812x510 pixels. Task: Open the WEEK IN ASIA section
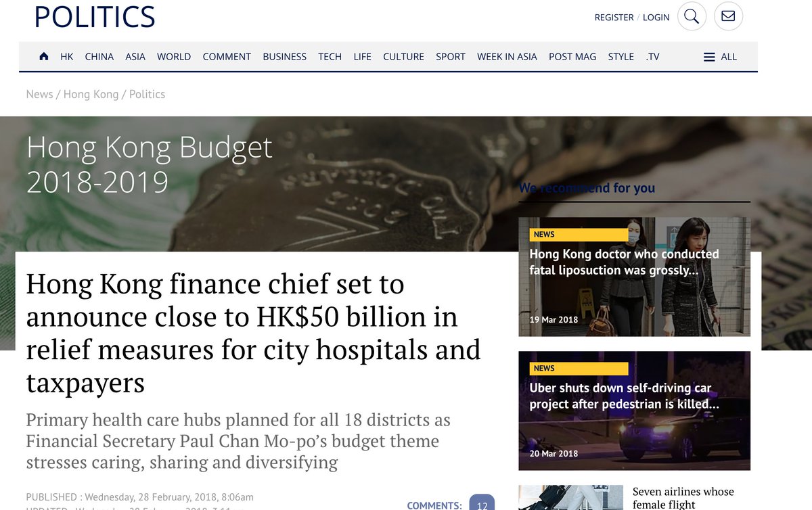[507, 57]
